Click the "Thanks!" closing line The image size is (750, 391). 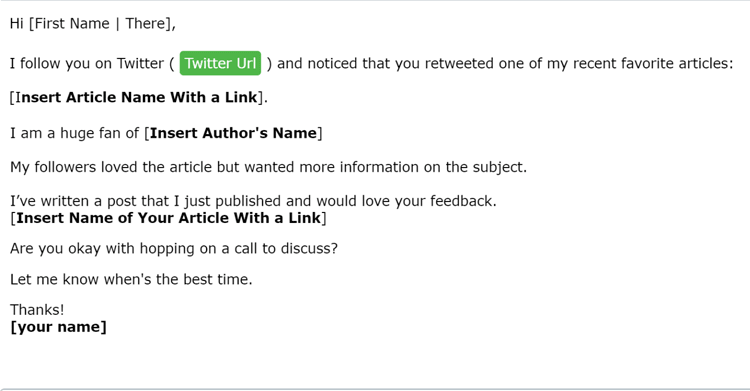point(37,310)
